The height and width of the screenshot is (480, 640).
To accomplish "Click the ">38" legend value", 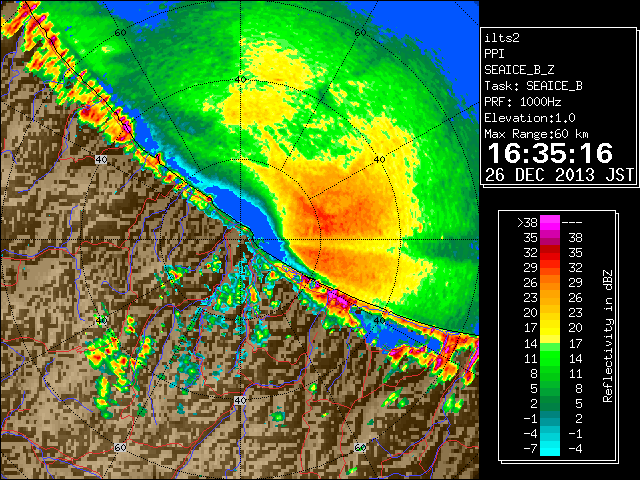I will pos(527,223).
